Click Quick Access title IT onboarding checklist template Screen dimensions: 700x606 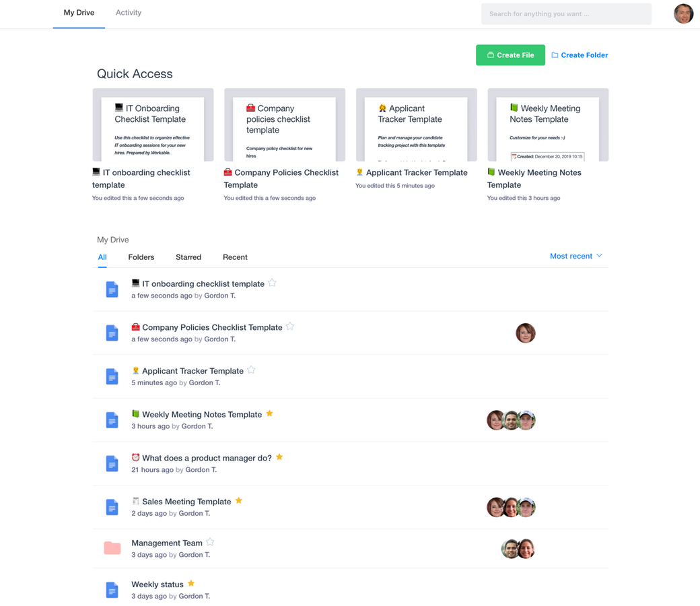tap(141, 178)
